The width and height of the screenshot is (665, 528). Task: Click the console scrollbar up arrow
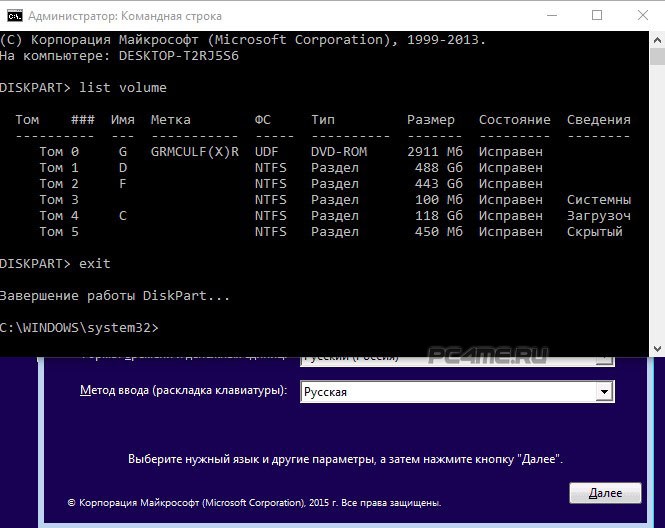pyautogui.click(x=656, y=40)
